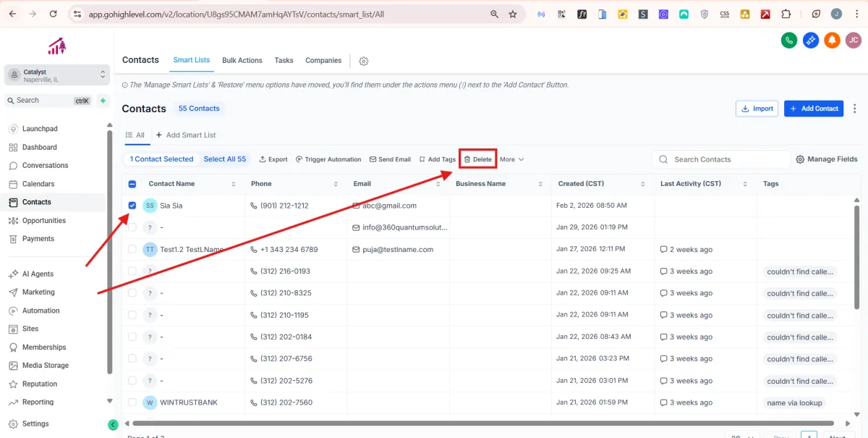
Task: Click the W avatar of WINTRUSTBANK
Action: pos(150,403)
